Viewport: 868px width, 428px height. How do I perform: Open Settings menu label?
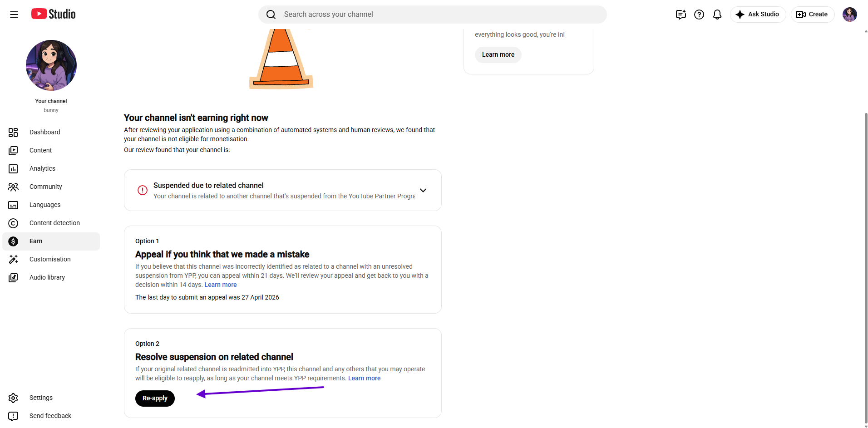(41, 398)
